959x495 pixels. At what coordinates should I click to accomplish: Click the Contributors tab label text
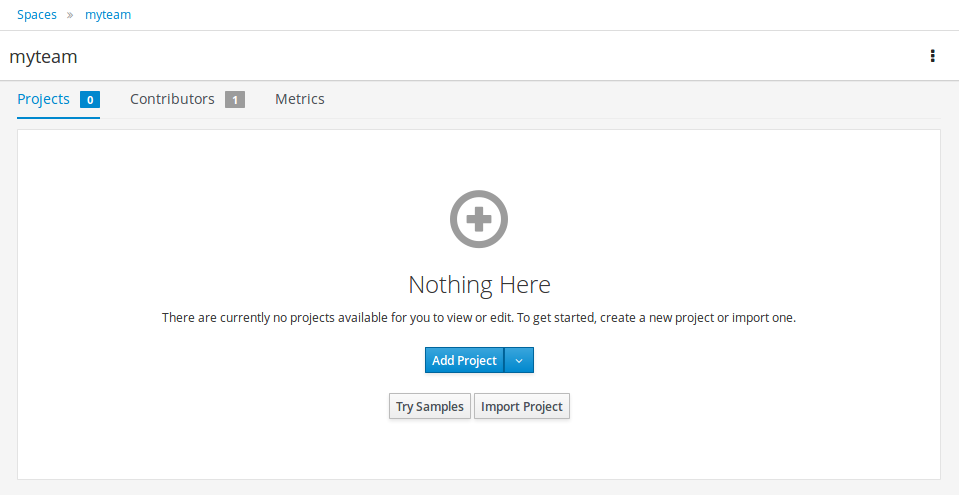(x=172, y=100)
